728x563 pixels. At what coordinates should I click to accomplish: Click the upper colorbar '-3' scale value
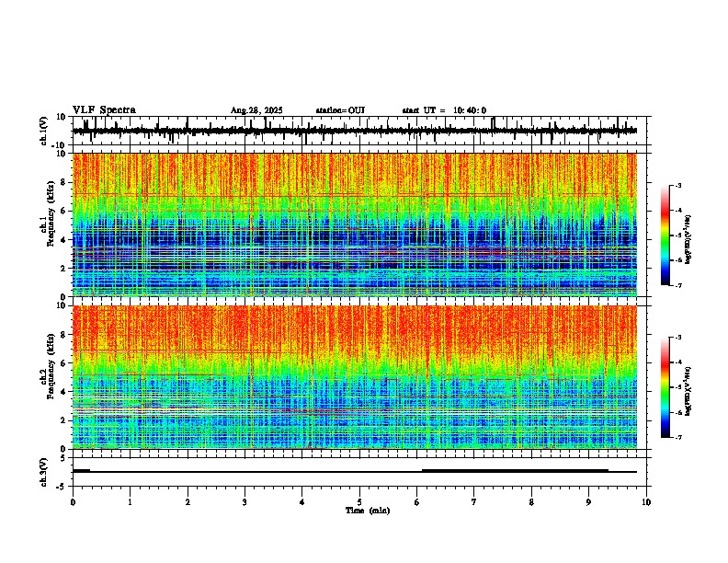(677, 186)
